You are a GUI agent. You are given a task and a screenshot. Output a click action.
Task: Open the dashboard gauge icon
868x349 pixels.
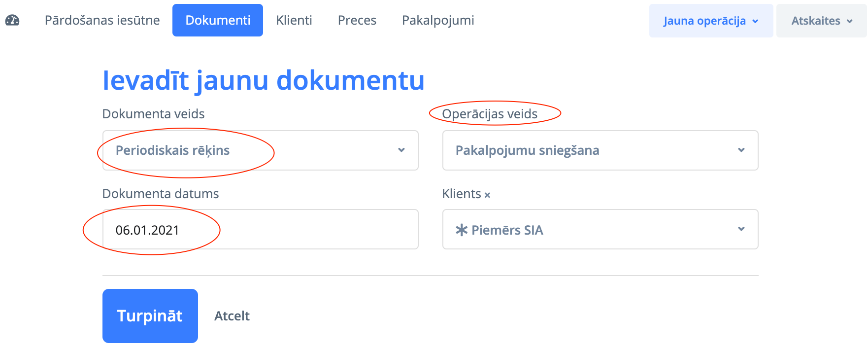point(12,20)
